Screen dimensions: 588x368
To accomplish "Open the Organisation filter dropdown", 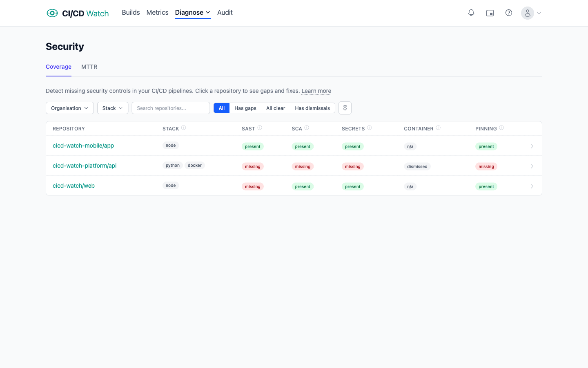I will tap(70, 108).
